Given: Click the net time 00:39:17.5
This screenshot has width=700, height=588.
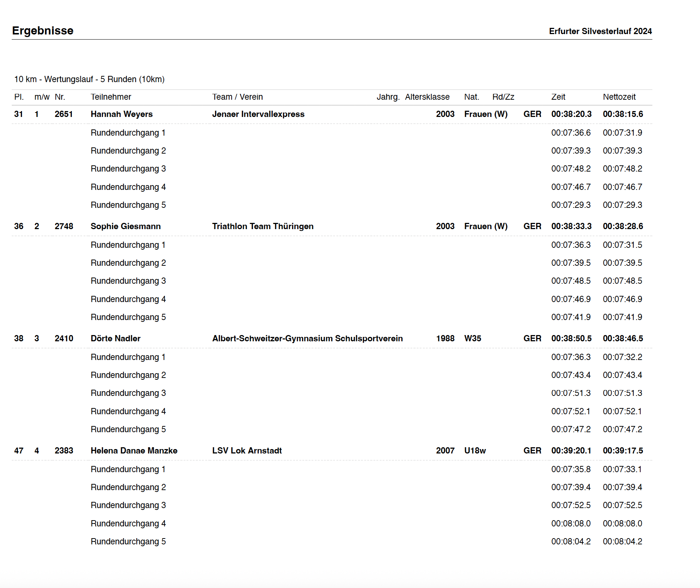Looking at the screenshot, I should point(623,451).
